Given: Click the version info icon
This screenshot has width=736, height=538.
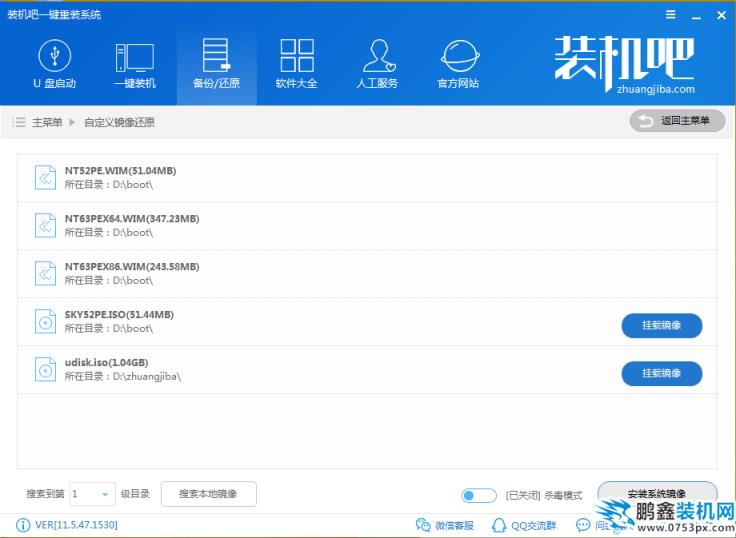Looking at the screenshot, I should (x=23, y=525).
